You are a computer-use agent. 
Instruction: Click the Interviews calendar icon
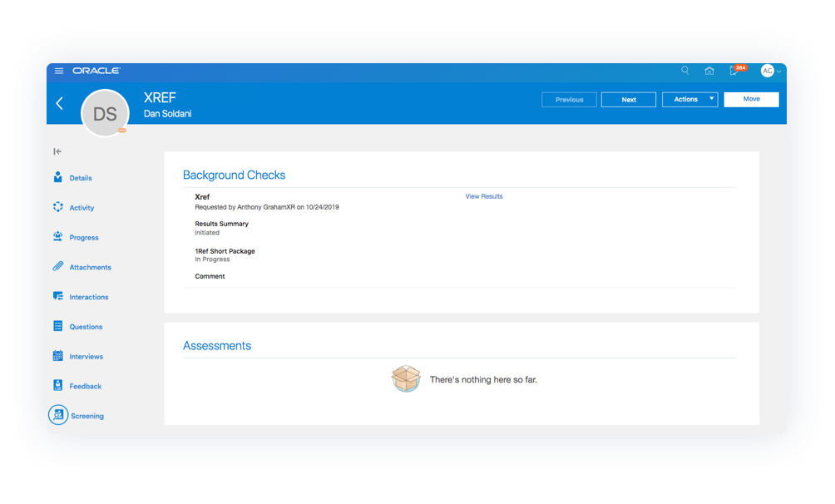(x=57, y=356)
